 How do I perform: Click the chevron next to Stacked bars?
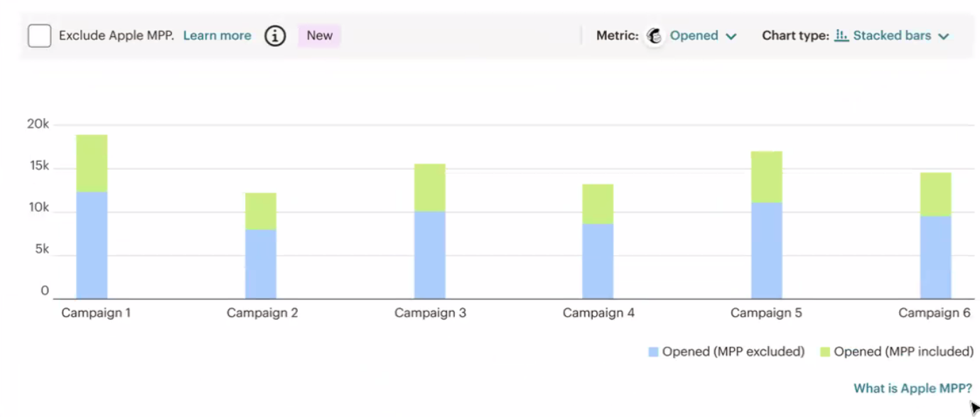(x=944, y=36)
